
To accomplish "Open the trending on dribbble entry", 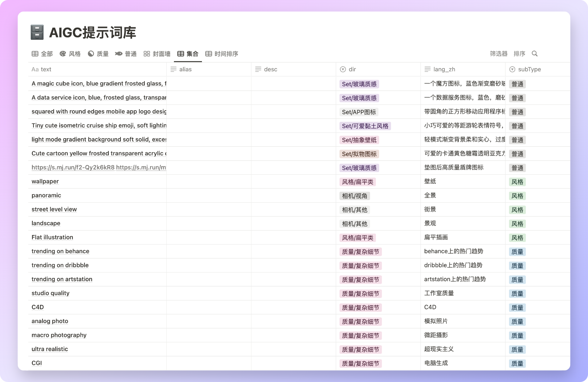I will point(60,265).
